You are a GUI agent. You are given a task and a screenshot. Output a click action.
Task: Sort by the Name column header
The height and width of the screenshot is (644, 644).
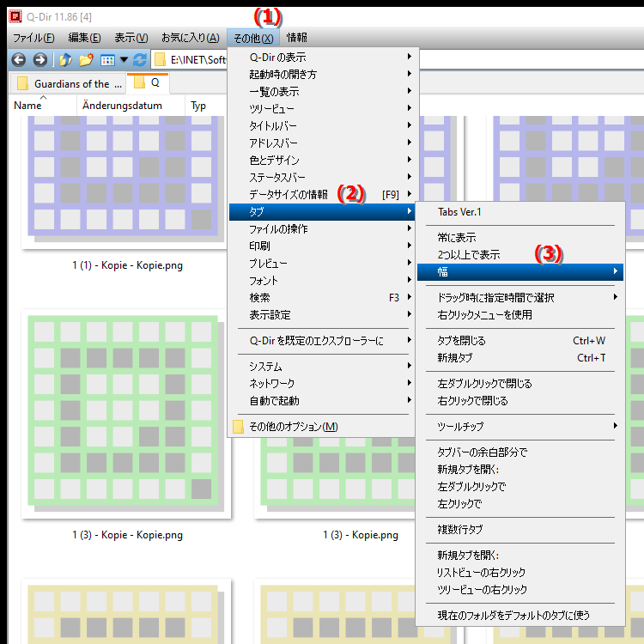(x=43, y=106)
